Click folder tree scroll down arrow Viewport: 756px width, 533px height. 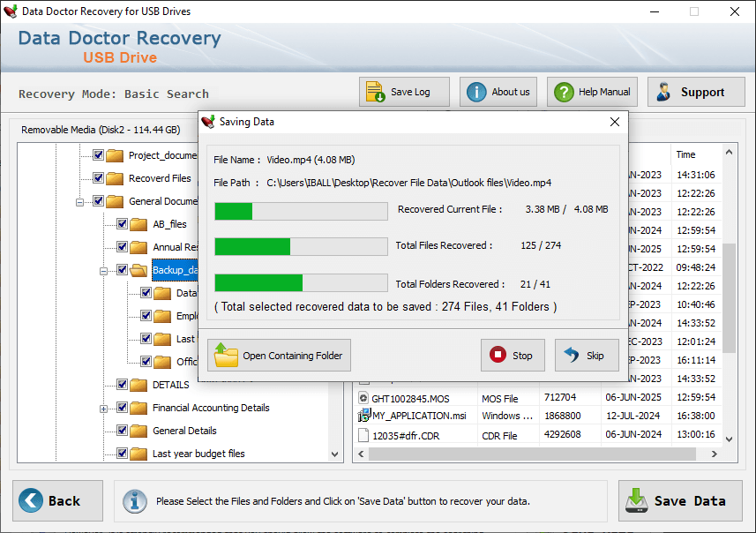click(335, 454)
